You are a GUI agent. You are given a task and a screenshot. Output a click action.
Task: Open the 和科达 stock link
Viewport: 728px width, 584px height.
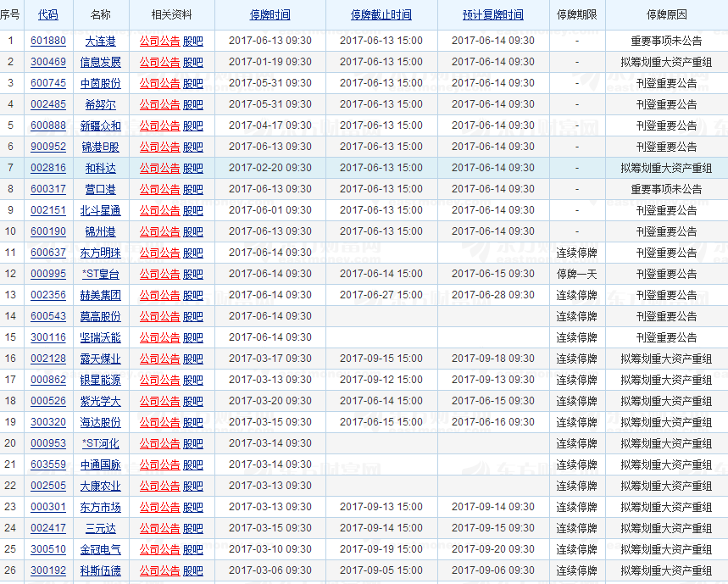tap(100, 168)
